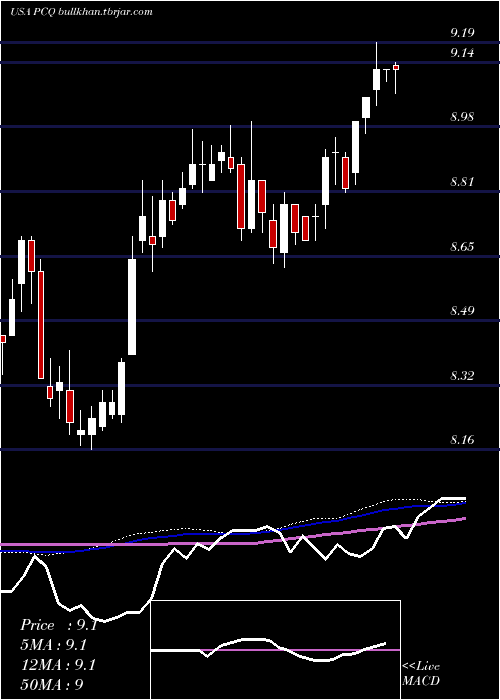Click the 9.19 price level label

[462, 33]
